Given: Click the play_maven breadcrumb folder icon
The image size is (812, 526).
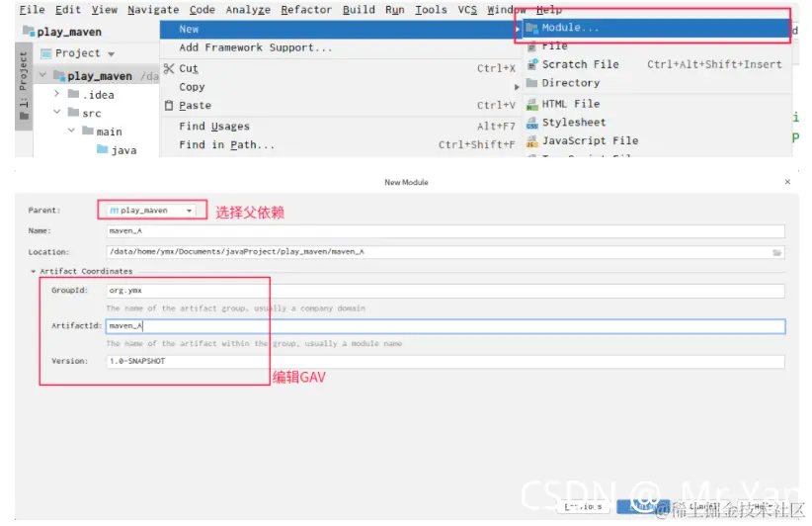Looking at the screenshot, I should coord(28,31).
